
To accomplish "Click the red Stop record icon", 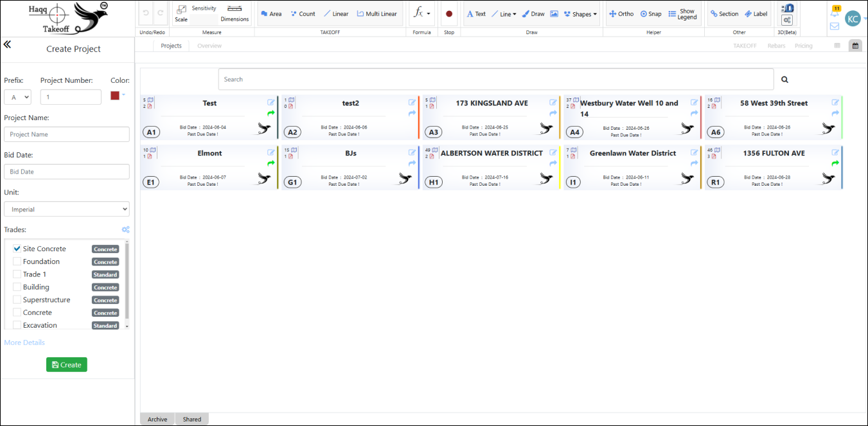I will pyautogui.click(x=449, y=13).
